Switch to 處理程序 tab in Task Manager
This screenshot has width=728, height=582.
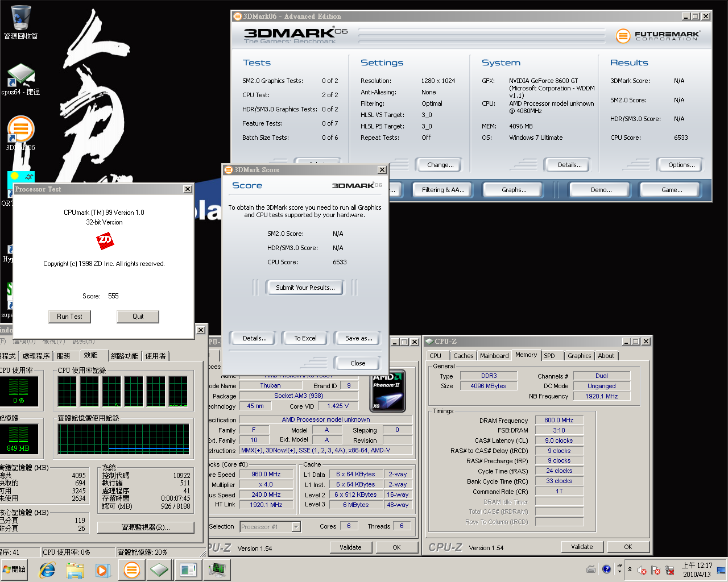(36, 356)
